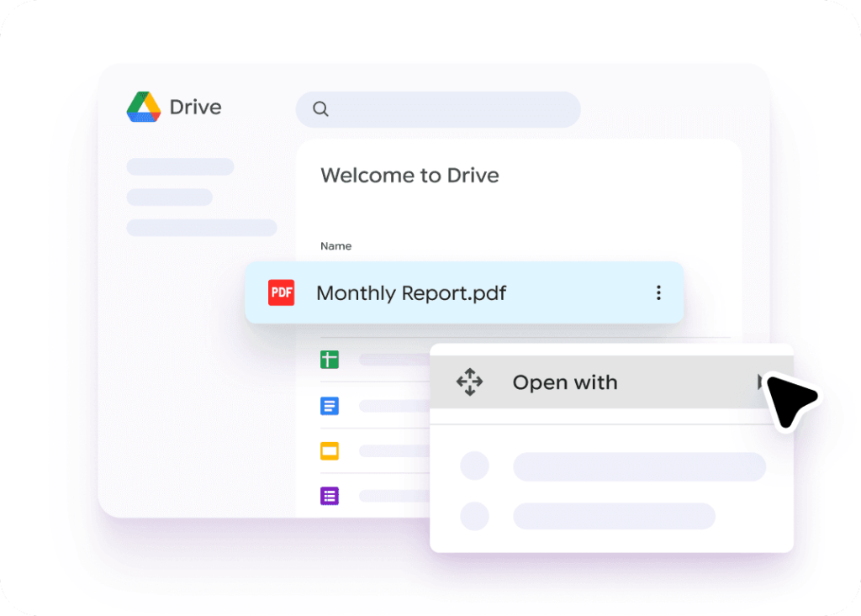Expand the Open with submenu arrow

click(x=763, y=382)
